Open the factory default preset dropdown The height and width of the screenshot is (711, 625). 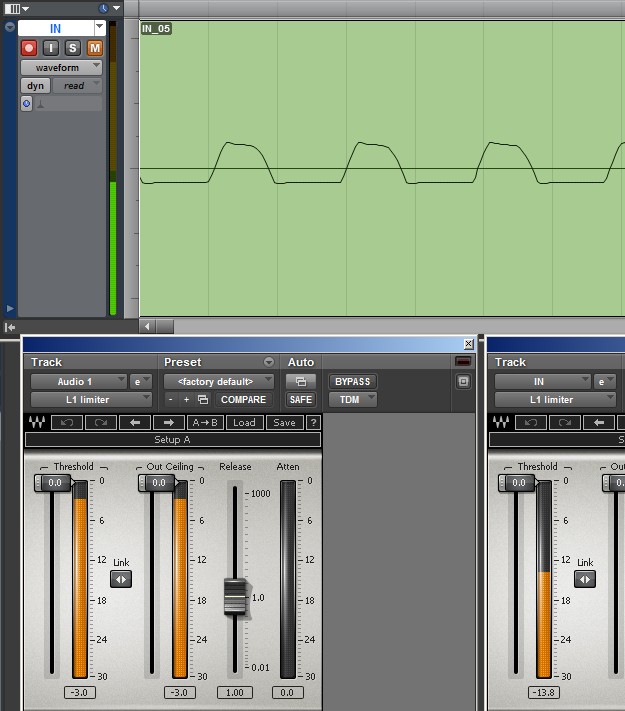pyautogui.click(x=219, y=381)
